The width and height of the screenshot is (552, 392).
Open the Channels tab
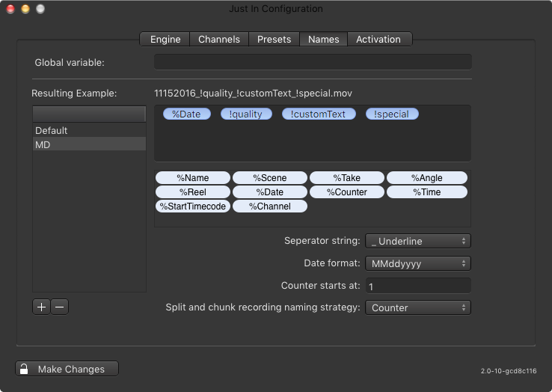tap(219, 39)
